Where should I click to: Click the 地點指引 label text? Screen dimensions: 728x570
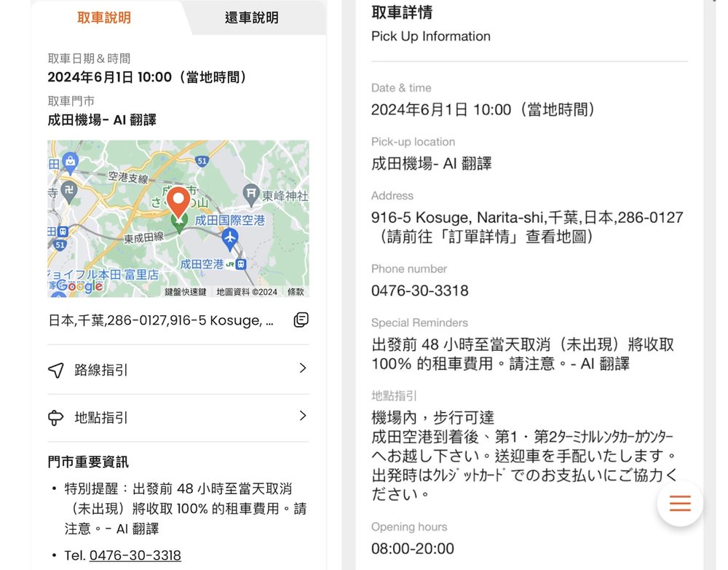[x=101, y=418]
